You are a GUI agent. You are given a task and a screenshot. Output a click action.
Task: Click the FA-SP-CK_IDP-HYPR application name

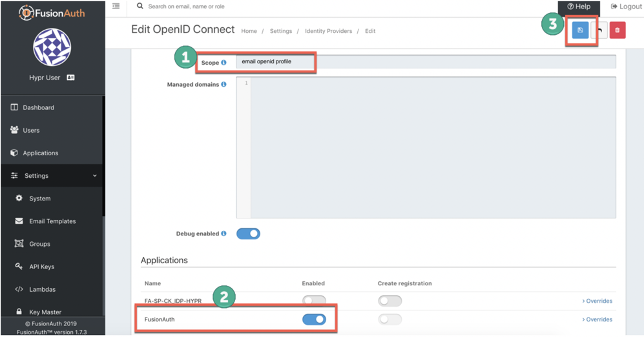click(x=173, y=301)
